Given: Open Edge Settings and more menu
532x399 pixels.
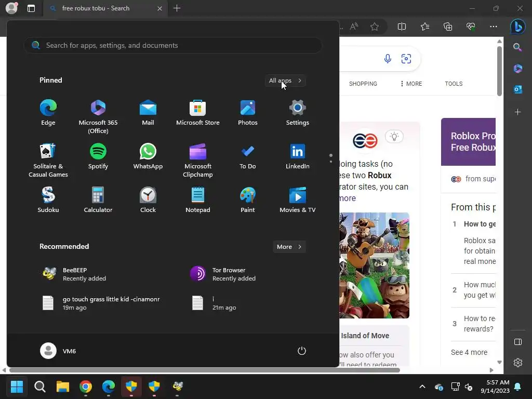Looking at the screenshot, I should (x=494, y=26).
